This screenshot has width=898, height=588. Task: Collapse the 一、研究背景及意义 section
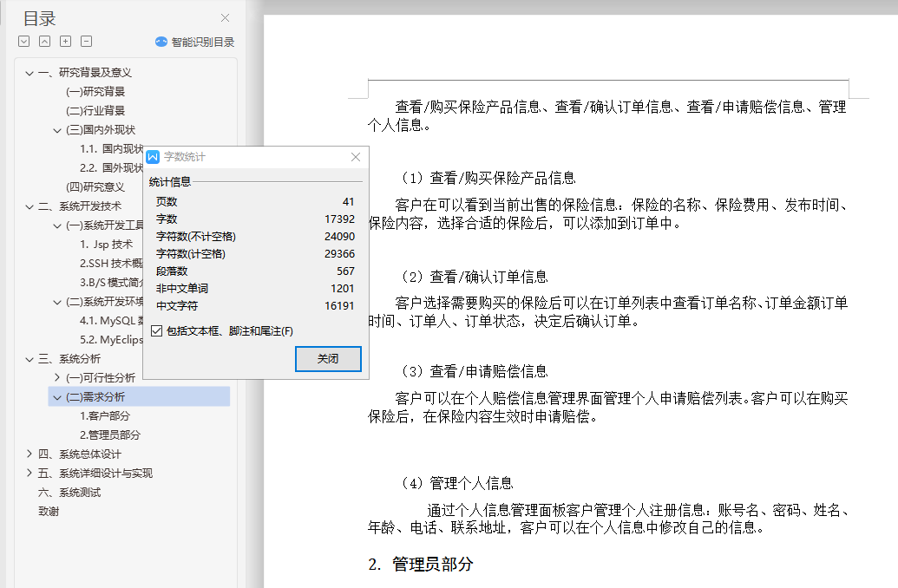click(x=29, y=73)
